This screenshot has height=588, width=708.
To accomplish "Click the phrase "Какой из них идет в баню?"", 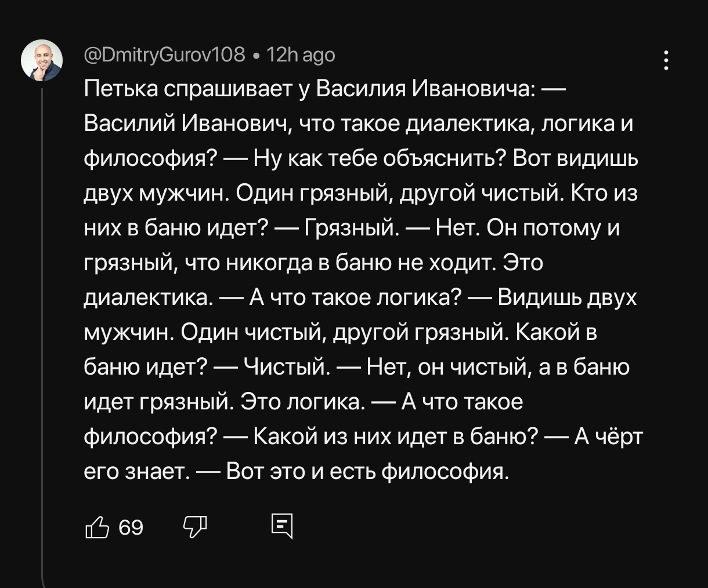I will click(x=395, y=437).
